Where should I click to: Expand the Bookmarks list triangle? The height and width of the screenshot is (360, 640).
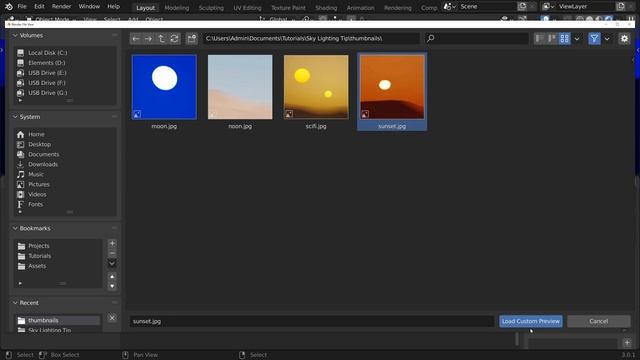click(x=20, y=283)
